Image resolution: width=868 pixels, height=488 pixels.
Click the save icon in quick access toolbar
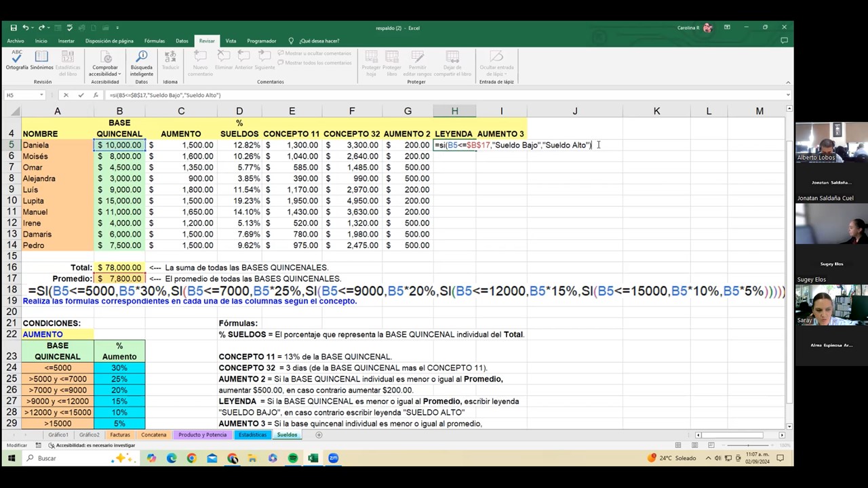pos(14,28)
